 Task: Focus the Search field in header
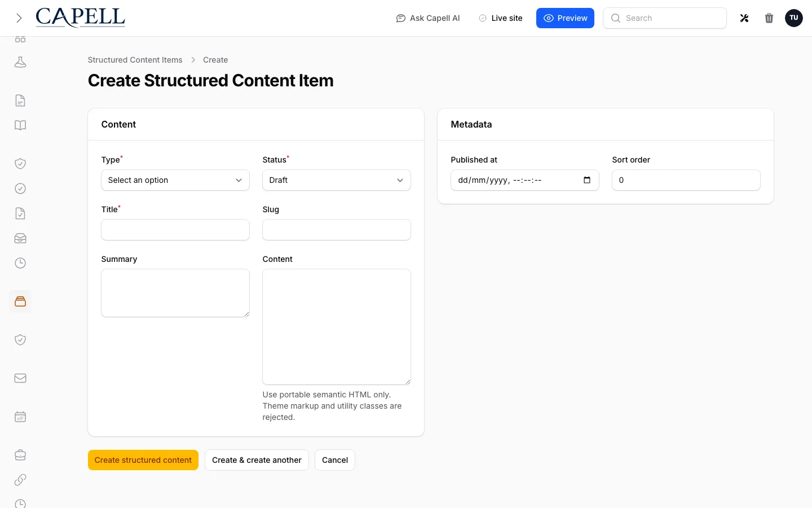[x=665, y=18]
